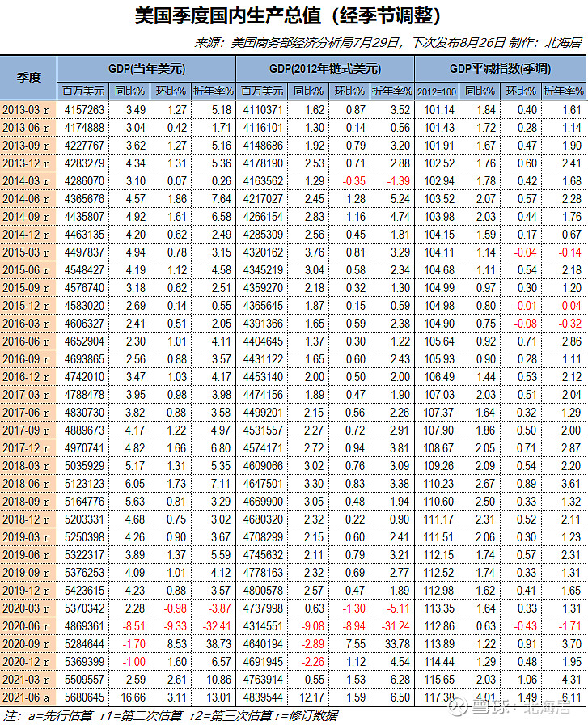Screen dimensions: 588x725
Task: Click the cell with value 5680645
Action: [x=84, y=697]
